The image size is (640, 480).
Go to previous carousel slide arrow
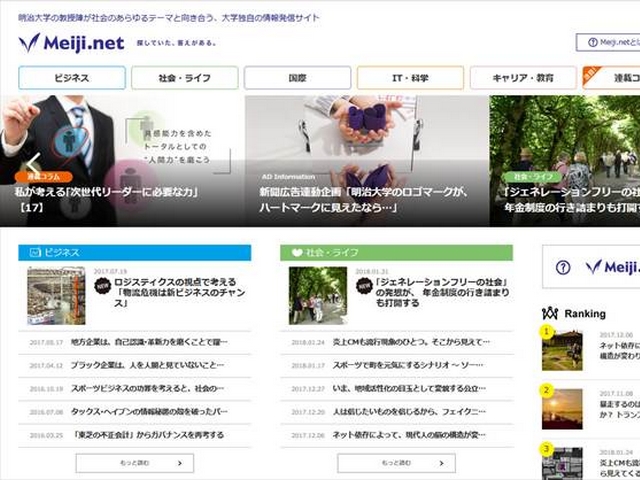33,164
